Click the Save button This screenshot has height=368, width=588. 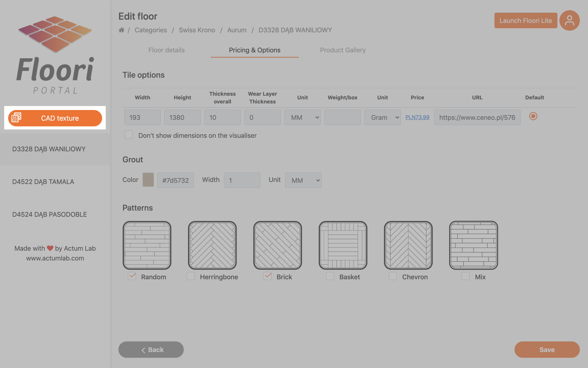click(x=547, y=349)
